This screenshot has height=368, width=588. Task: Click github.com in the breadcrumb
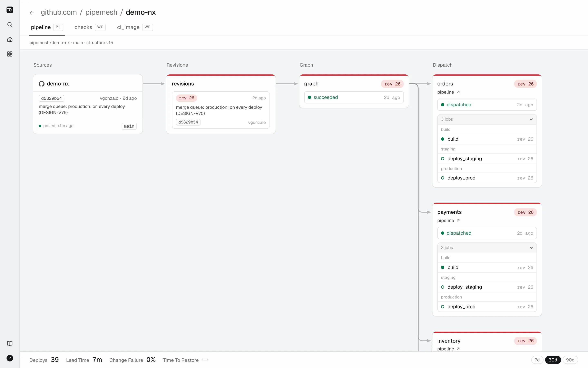pyautogui.click(x=59, y=12)
